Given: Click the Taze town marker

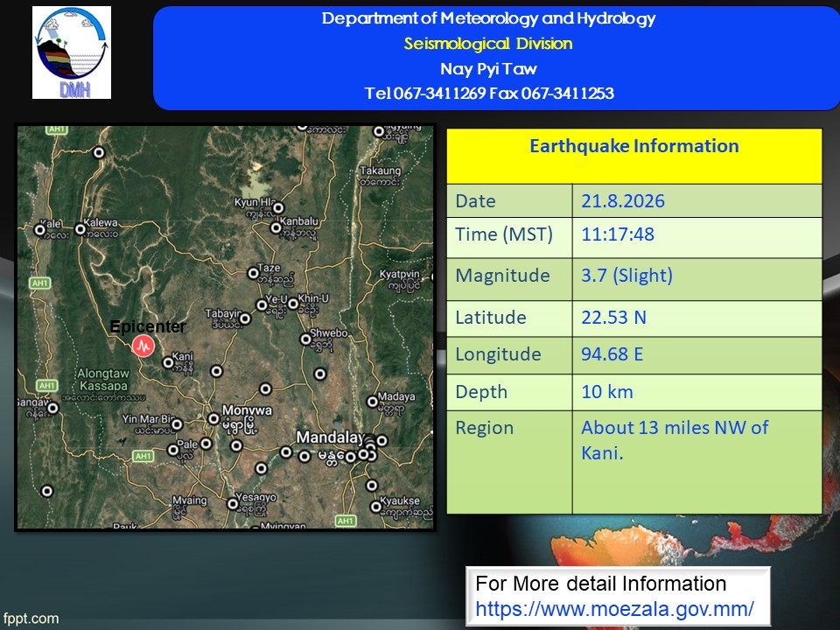Looking at the screenshot, I should point(254,273).
